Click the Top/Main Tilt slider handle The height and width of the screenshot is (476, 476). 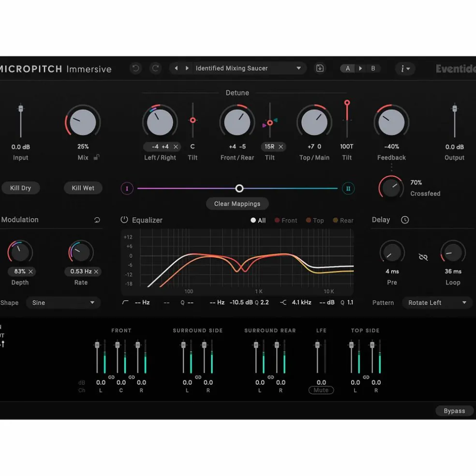click(x=347, y=103)
